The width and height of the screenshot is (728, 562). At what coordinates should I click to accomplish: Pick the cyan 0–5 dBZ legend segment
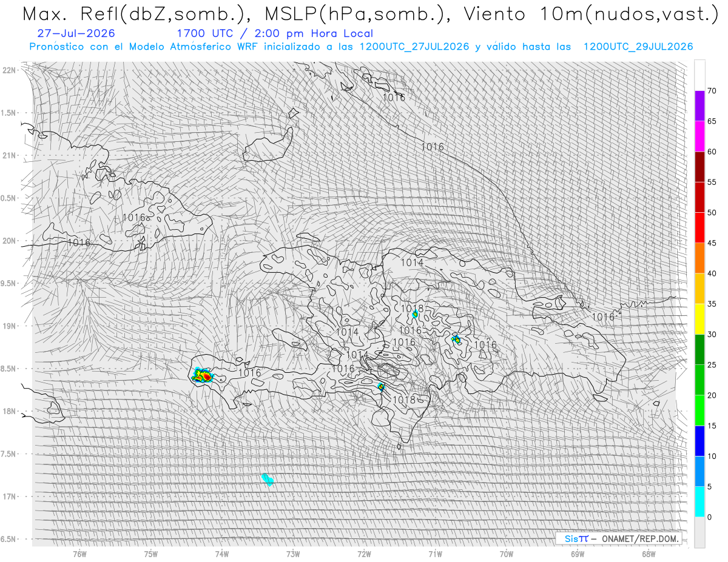pyautogui.click(x=699, y=501)
